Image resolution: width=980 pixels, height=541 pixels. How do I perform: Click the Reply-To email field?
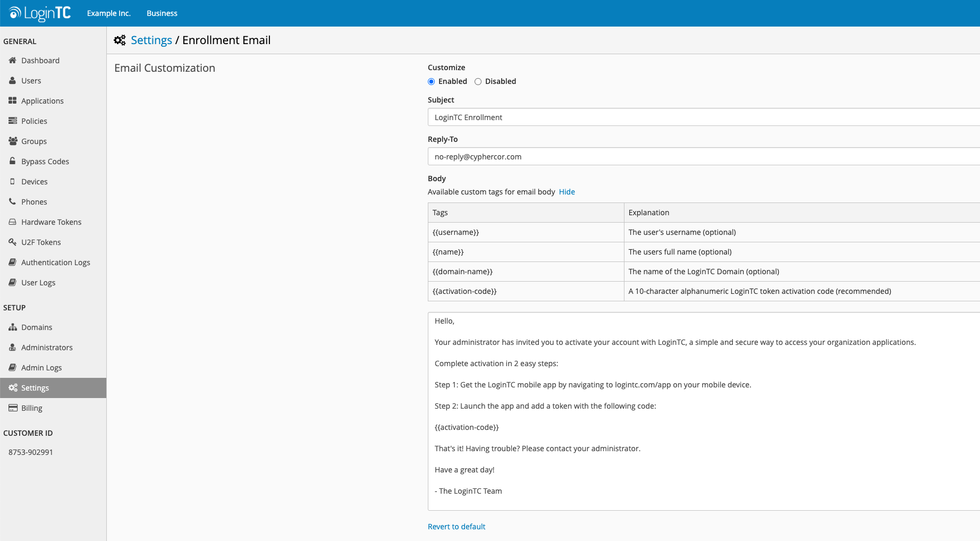(x=704, y=157)
